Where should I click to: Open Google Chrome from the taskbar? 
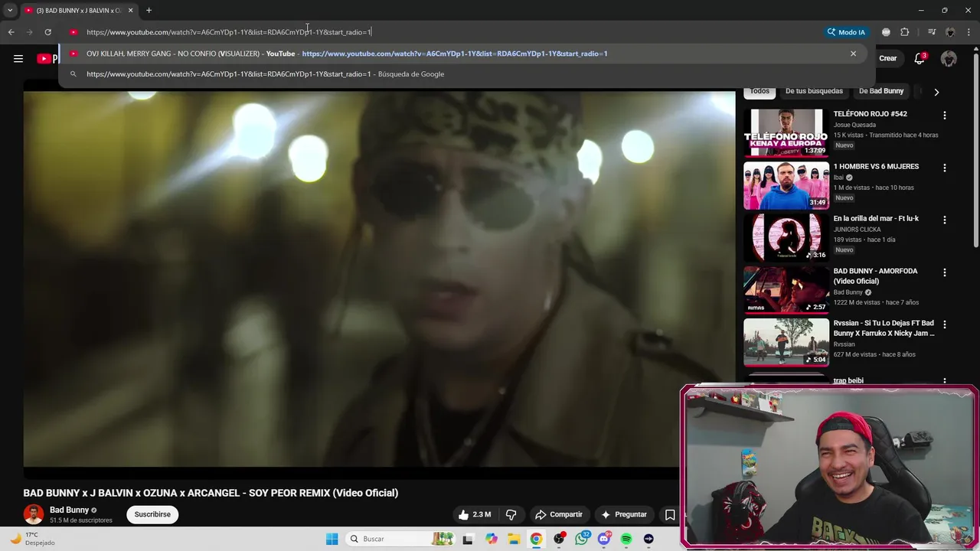[x=536, y=539]
